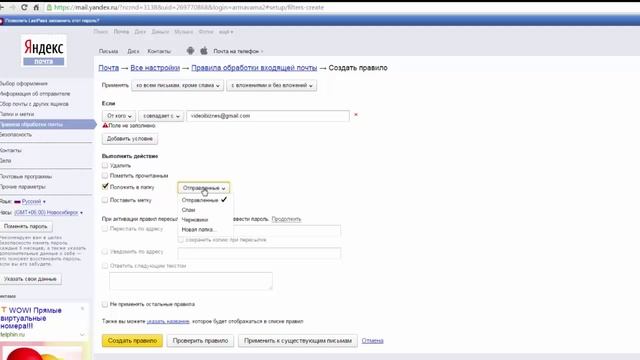Reload the page with the browser refresh icon
640x360 pixels.
[24, 7]
